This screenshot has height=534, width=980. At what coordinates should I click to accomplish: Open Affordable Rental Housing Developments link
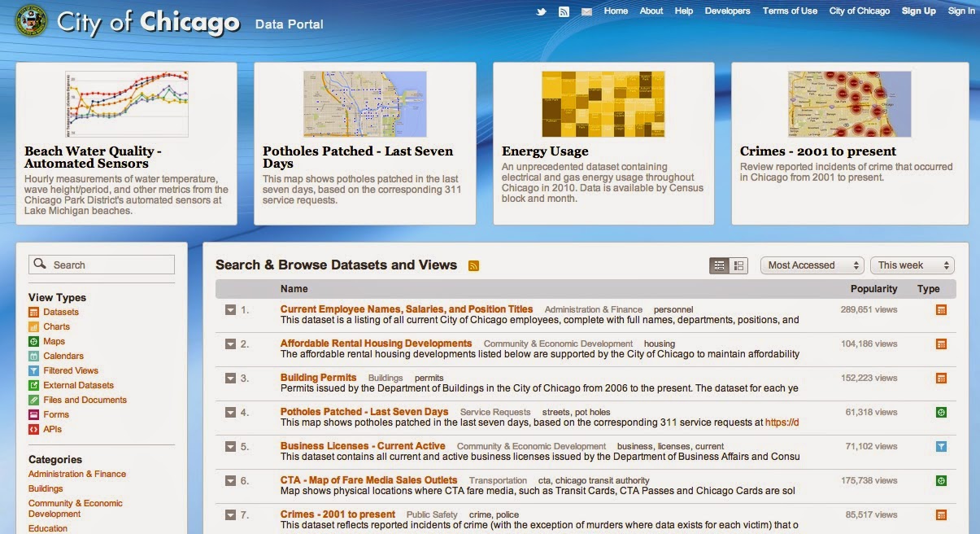[376, 344]
